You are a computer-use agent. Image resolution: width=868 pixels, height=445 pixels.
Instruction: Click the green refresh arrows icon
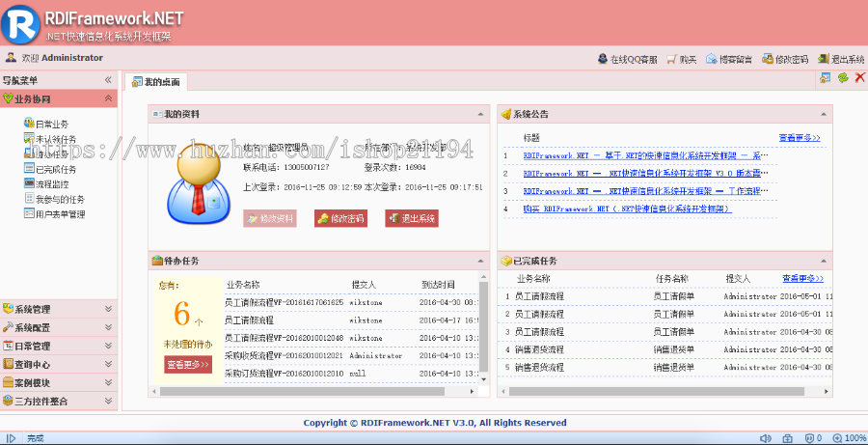coord(843,78)
